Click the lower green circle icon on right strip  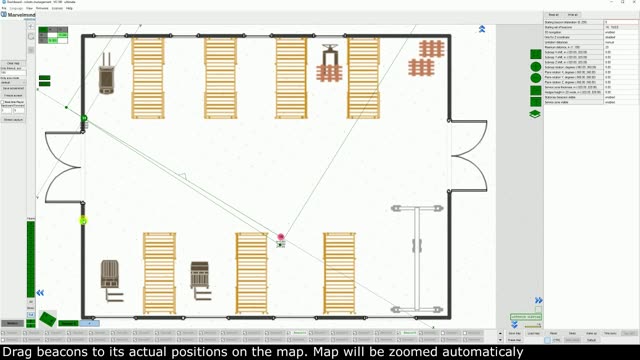(x=536, y=78)
